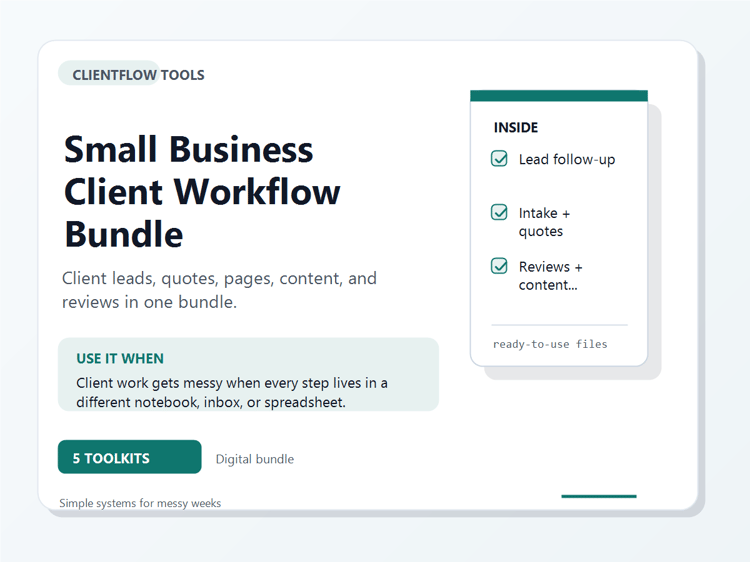
Task: Click the Lead follow-up text
Action: 567,159
